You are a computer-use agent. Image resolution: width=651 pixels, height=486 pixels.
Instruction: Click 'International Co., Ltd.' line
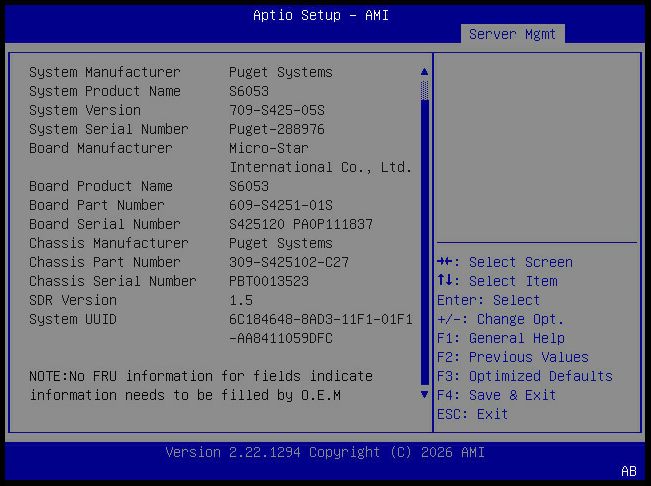click(321, 167)
